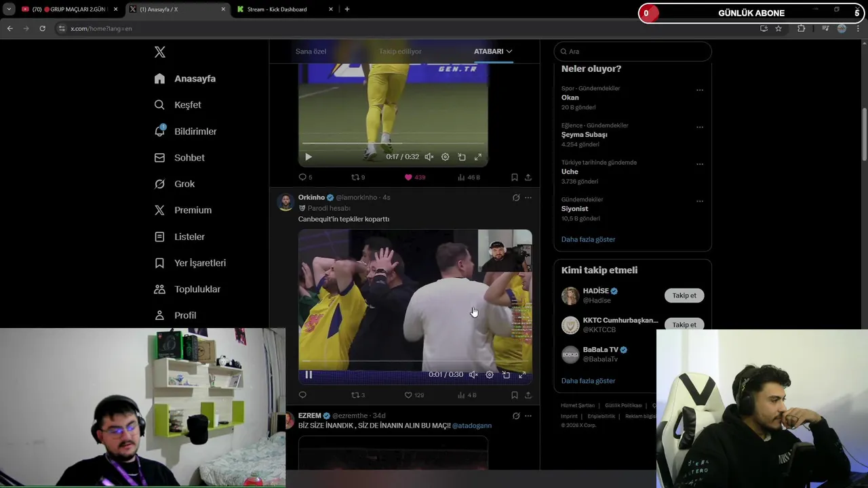Image resolution: width=868 pixels, height=488 pixels.
Task: Follow KKTC Cumhurbaşkanlığı with Takip et
Action: click(x=684, y=325)
